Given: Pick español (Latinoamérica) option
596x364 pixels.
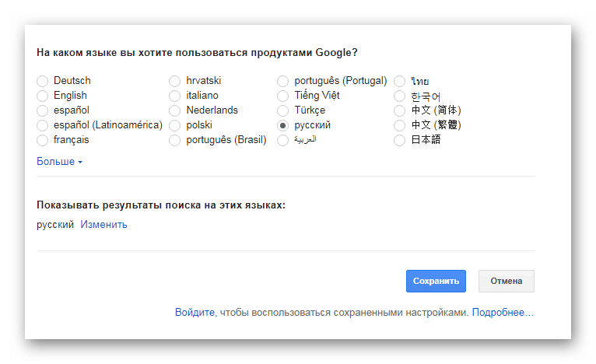Looking at the screenshot, I should pyautogui.click(x=42, y=125).
